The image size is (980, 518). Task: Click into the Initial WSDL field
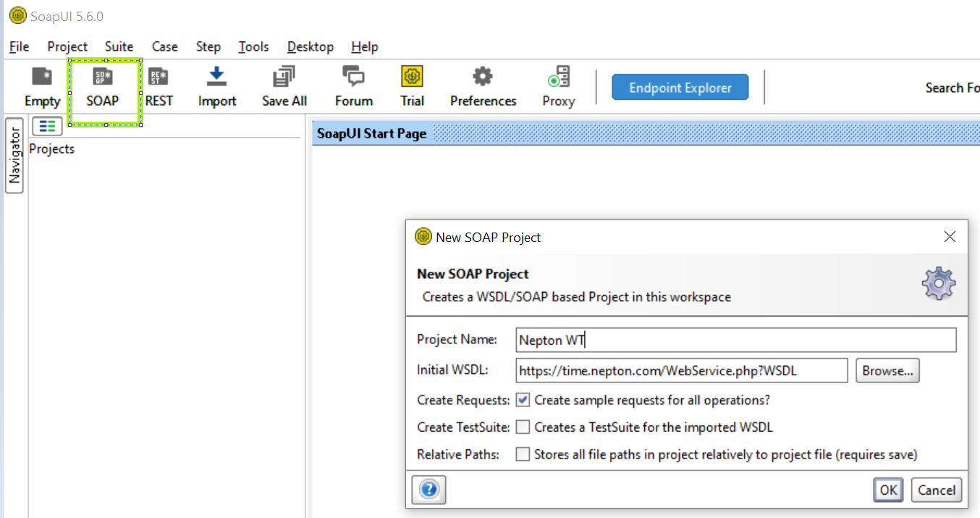[x=682, y=371]
